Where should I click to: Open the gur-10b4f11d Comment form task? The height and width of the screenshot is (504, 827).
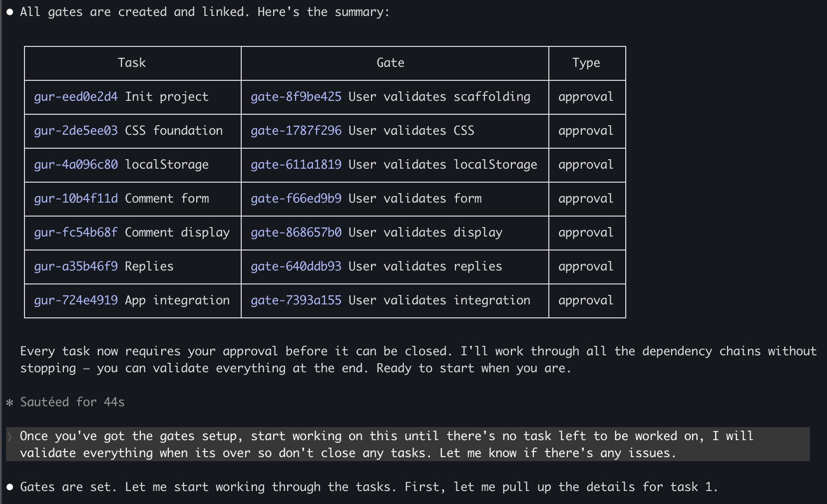76,199
